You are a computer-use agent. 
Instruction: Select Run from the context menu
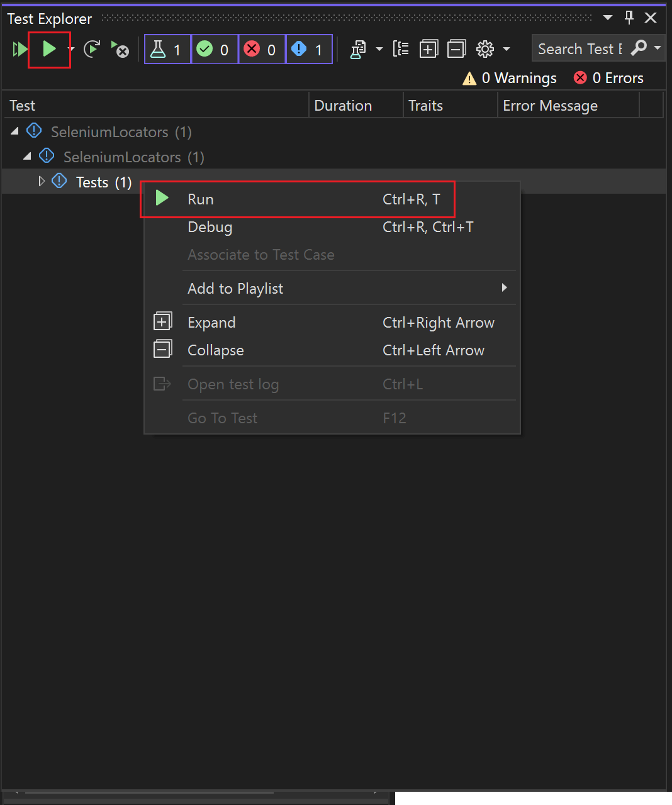201,199
